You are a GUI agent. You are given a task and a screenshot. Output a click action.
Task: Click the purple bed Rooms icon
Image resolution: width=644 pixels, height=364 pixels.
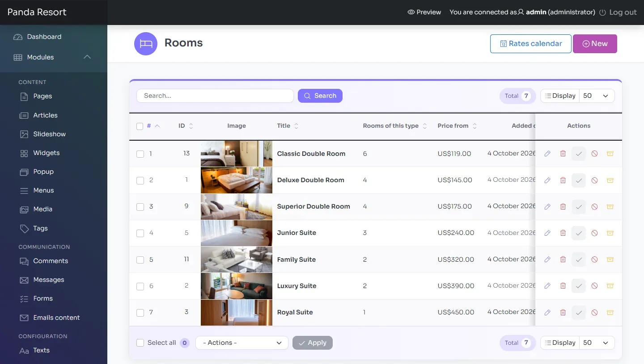click(x=146, y=44)
